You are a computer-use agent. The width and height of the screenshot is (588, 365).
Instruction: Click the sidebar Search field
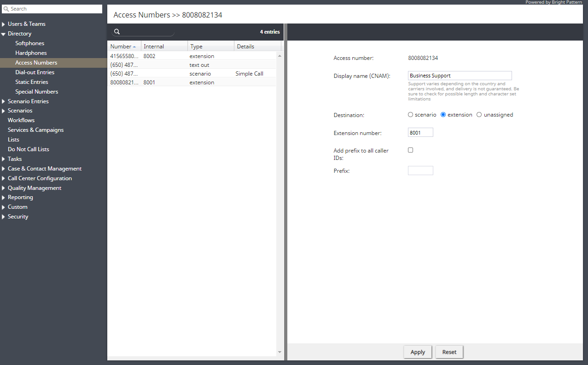(52, 9)
